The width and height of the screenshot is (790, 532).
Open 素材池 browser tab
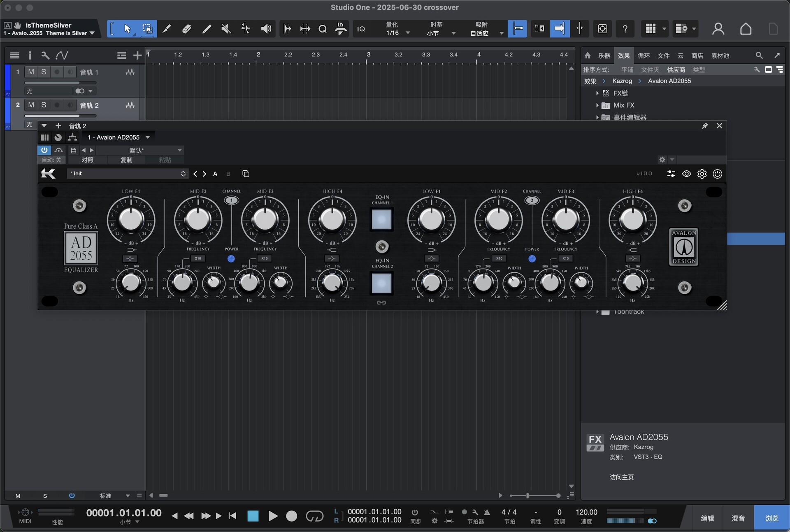(720, 56)
